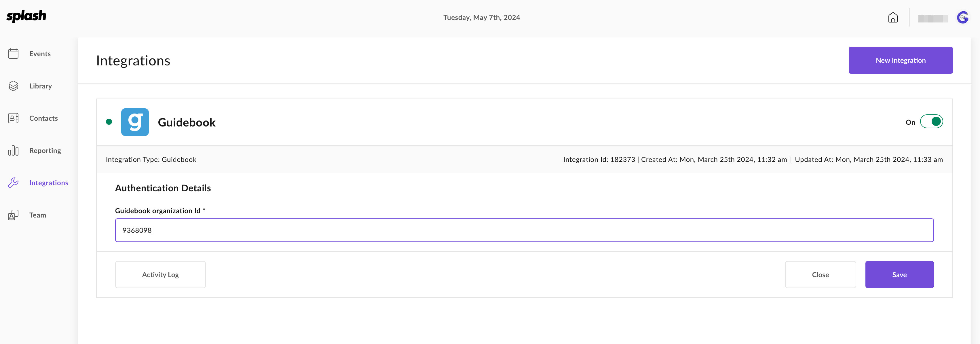Click the Team icon in sidebar

pyautogui.click(x=13, y=215)
